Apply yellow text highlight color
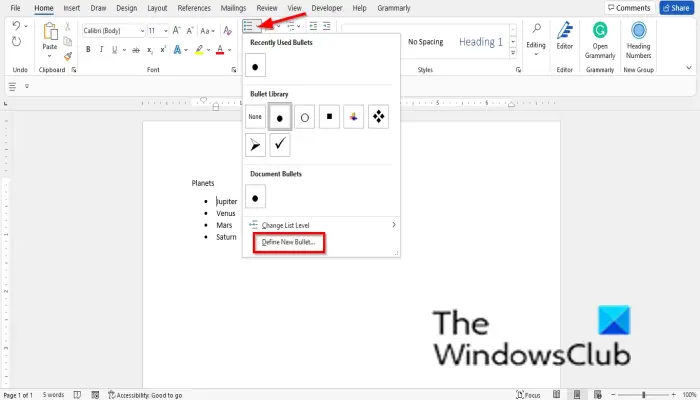700x400 pixels. [199, 50]
